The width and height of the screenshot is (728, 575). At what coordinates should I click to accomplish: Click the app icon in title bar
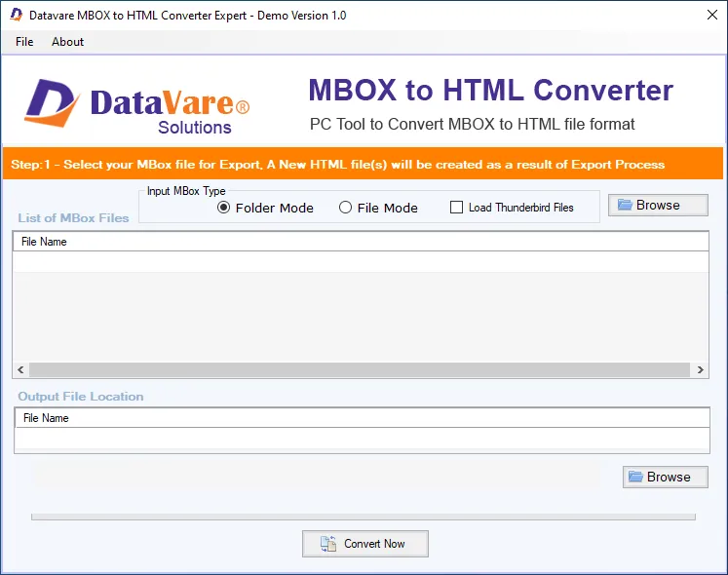17,15
